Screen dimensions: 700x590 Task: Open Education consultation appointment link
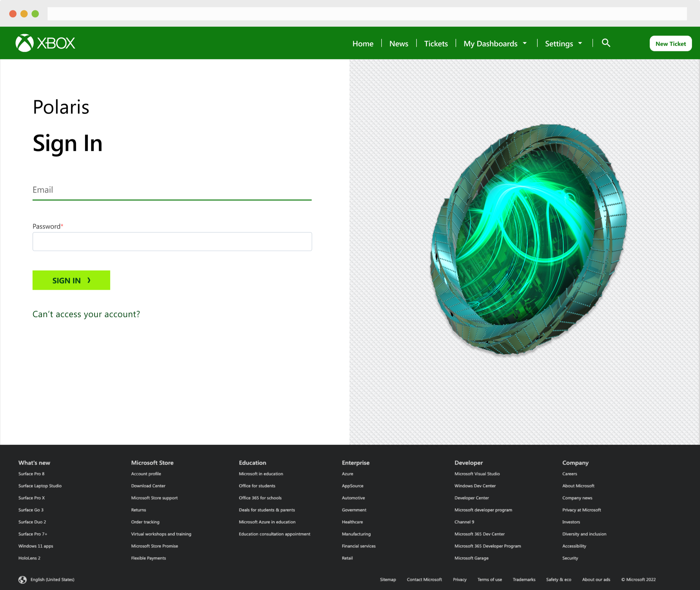[x=274, y=534]
